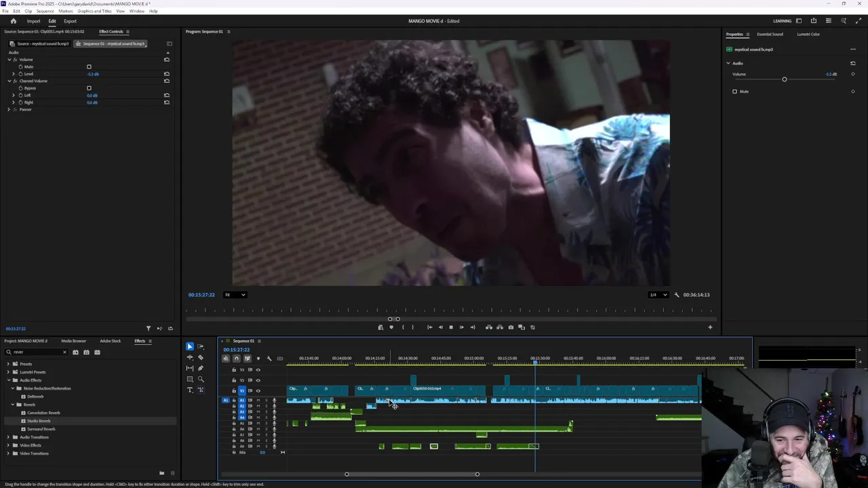Select the Zoom tool magnifier
This screenshot has width=868, height=488.
(x=201, y=379)
